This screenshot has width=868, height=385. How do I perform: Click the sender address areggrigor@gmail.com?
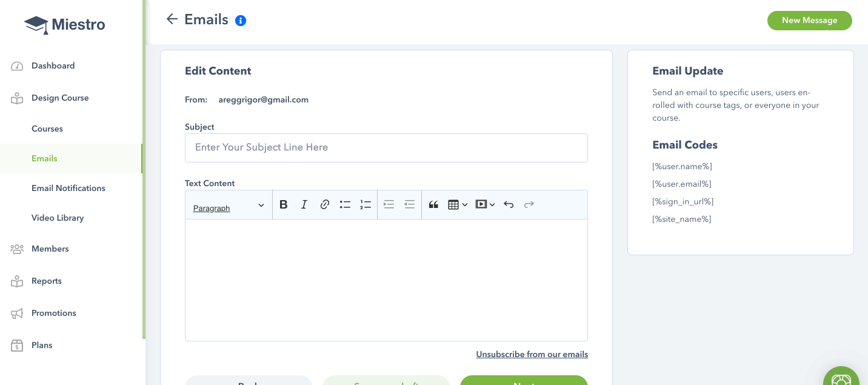tap(264, 100)
